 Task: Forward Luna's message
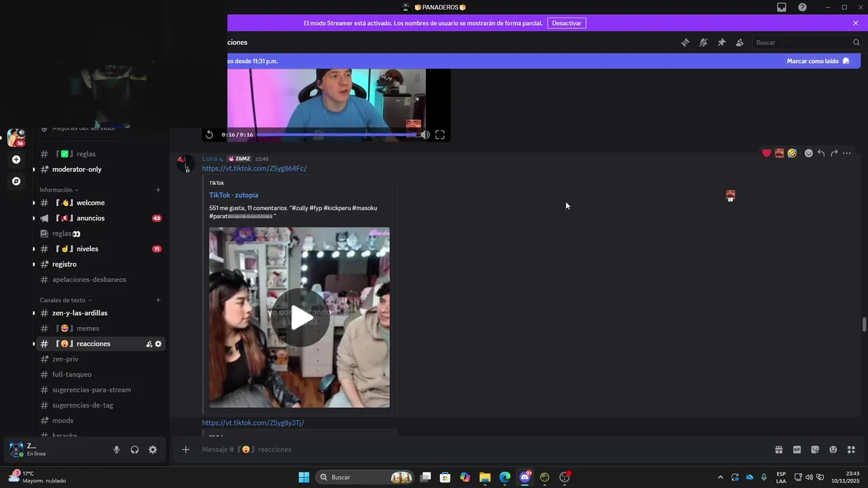[834, 153]
